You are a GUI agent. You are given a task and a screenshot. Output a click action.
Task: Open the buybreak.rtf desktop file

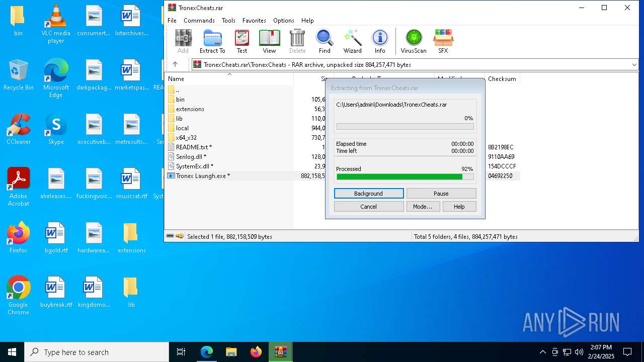click(x=56, y=292)
